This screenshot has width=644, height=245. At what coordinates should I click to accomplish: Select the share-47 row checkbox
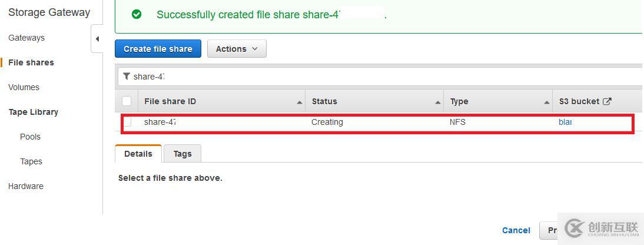127,122
